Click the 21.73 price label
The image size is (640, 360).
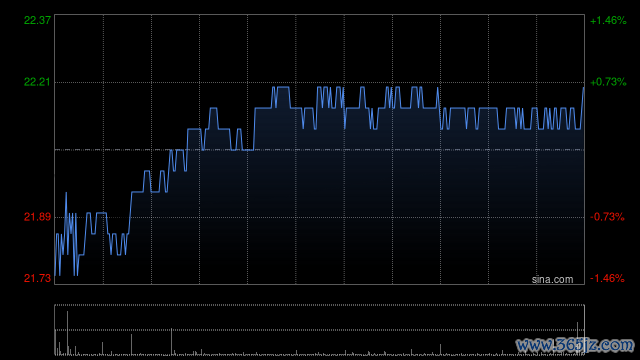coord(37,278)
